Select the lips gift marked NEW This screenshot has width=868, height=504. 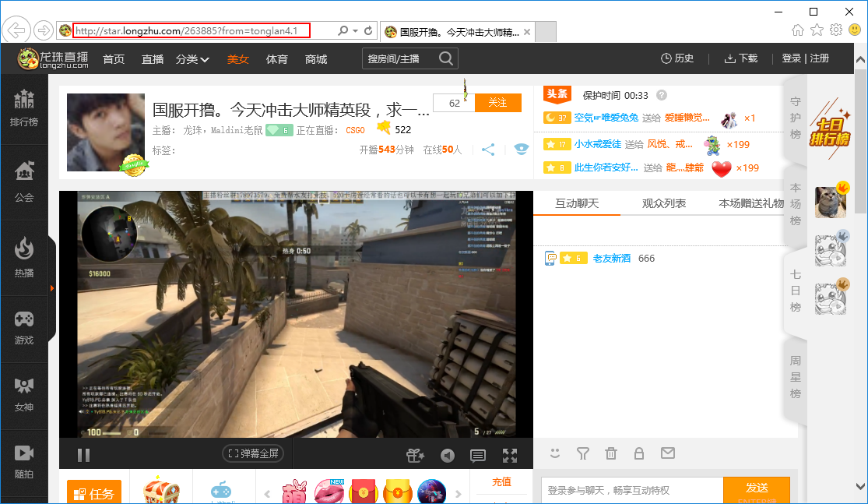click(329, 492)
